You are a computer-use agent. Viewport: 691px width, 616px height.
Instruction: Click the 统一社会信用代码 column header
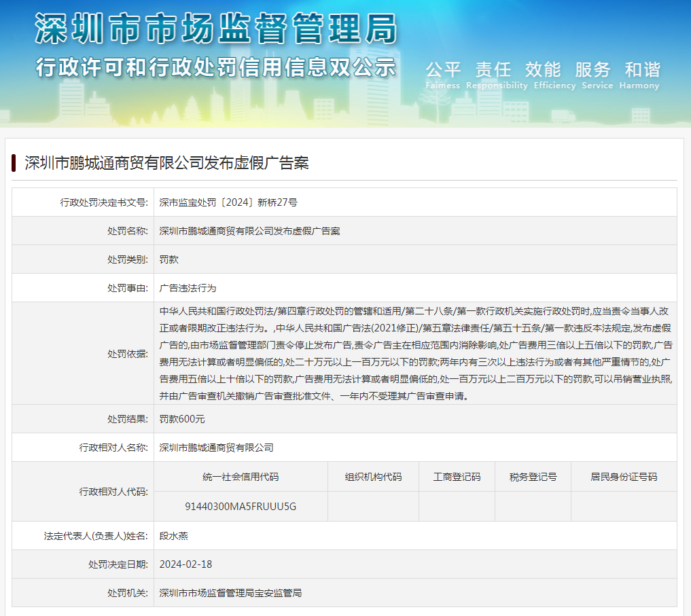(x=241, y=477)
